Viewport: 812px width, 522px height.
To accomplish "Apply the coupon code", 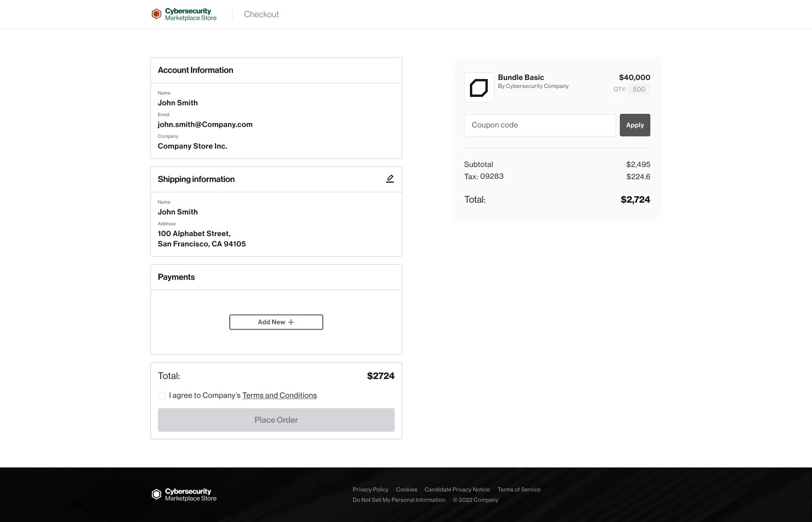I will [635, 125].
